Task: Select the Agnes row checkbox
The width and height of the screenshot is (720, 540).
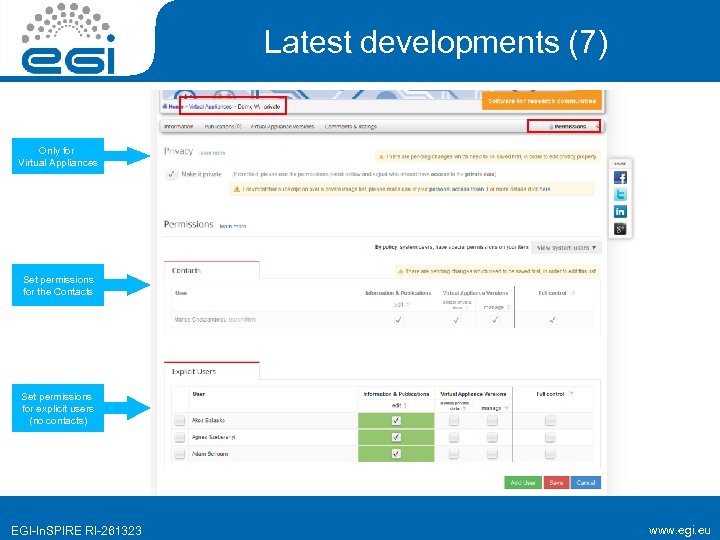Action: pyautogui.click(x=180, y=437)
